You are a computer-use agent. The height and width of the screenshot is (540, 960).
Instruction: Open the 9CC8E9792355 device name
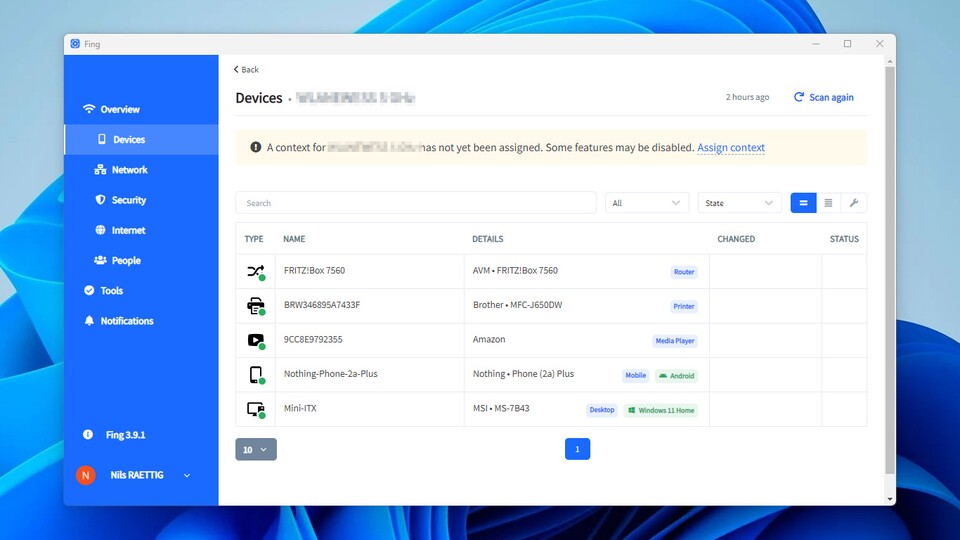(x=313, y=339)
